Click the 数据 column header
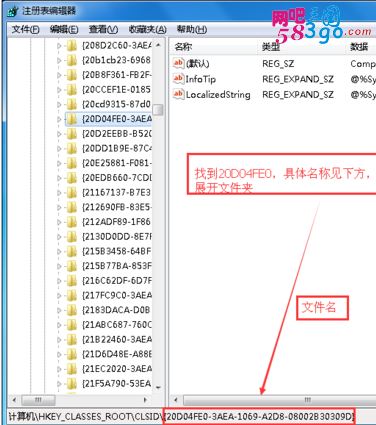The image size is (376, 425). [x=361, y=47]
